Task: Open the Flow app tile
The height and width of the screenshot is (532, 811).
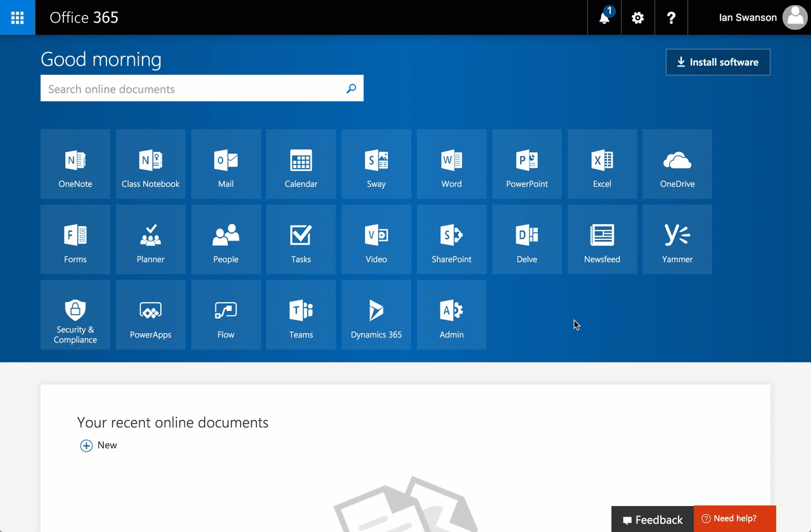Action: (226, 315)
